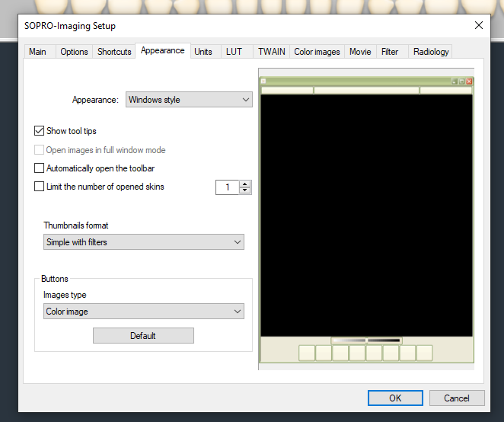504x422 pixels.
Task: Decrease the opened skins count
Action: coord(245,190)
